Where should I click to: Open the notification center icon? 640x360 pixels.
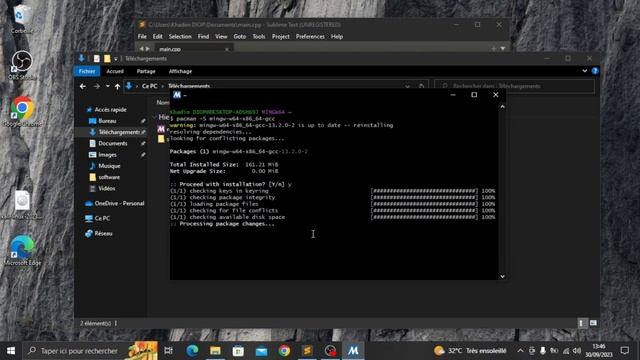tap(624, 351)
